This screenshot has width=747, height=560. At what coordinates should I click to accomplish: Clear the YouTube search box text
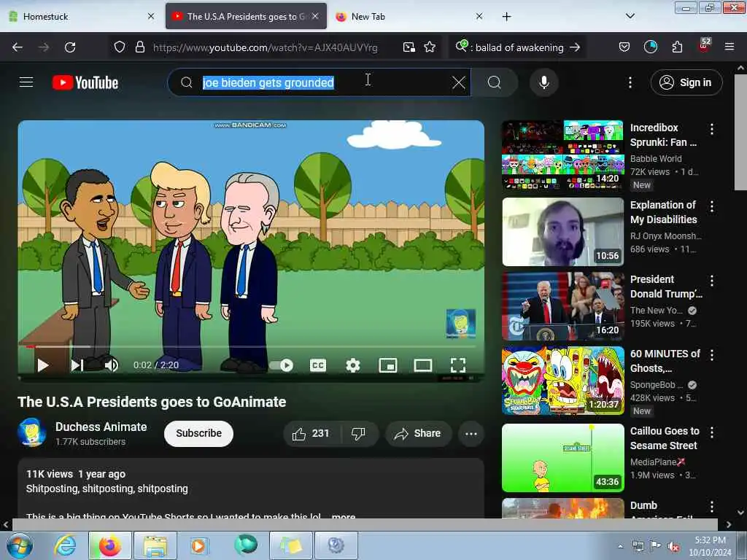[x=458, y=82]
